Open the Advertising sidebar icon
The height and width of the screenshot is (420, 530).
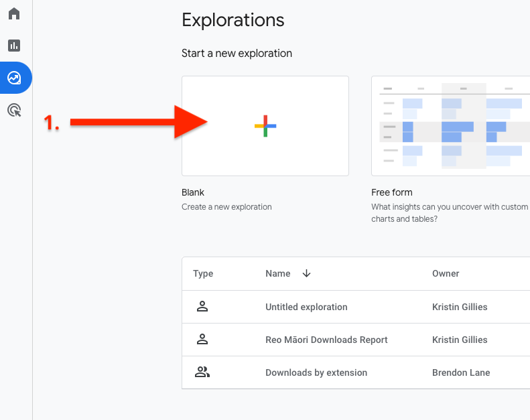[14, 111]
